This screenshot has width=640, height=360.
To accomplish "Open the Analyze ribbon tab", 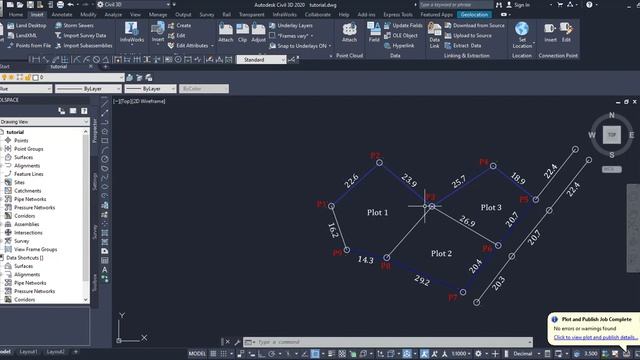I will (113, 14).
